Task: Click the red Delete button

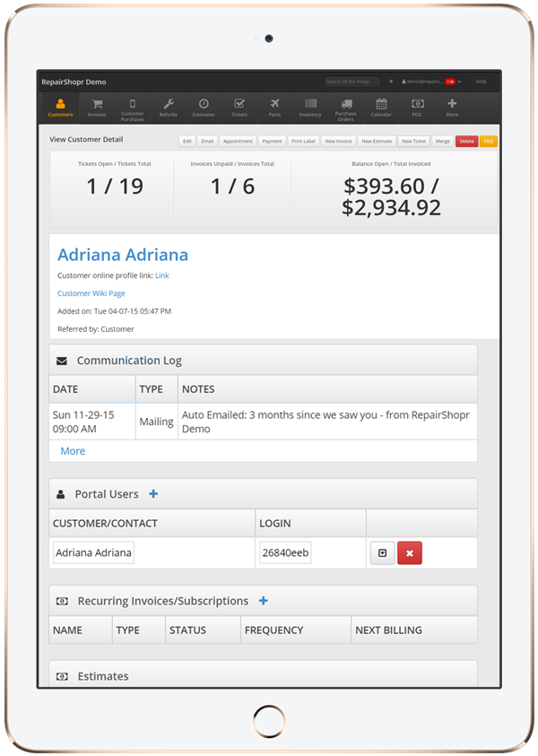Action: (x=466, y=142)
